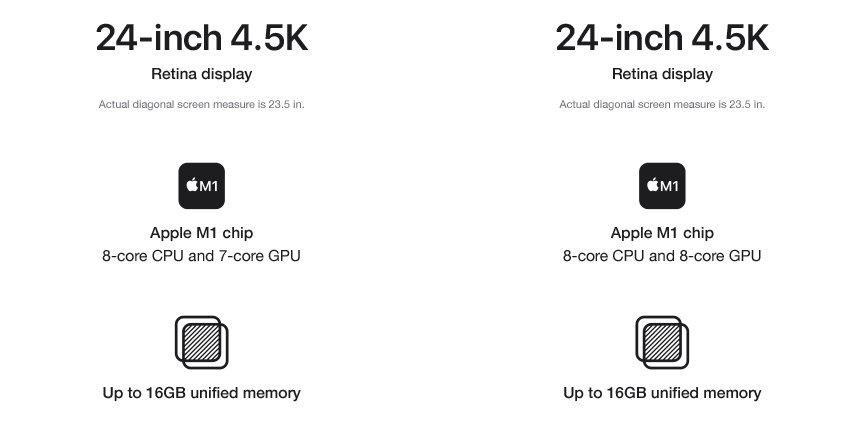Screen dimensions: 864x424
Task: Click left "Up to 16GB unified memory" text
Action: 202,393
